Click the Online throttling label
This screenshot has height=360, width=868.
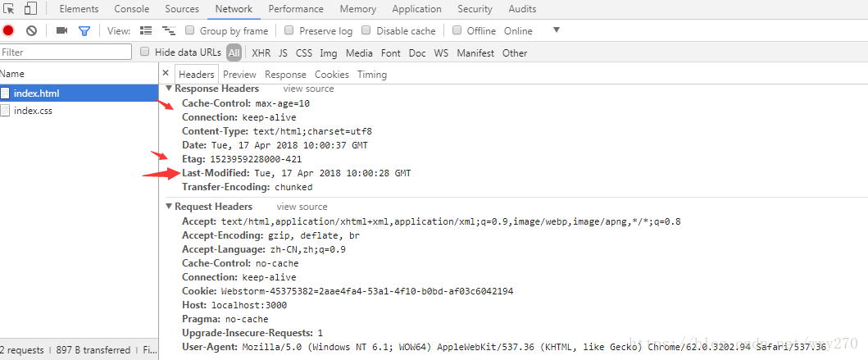518,31
